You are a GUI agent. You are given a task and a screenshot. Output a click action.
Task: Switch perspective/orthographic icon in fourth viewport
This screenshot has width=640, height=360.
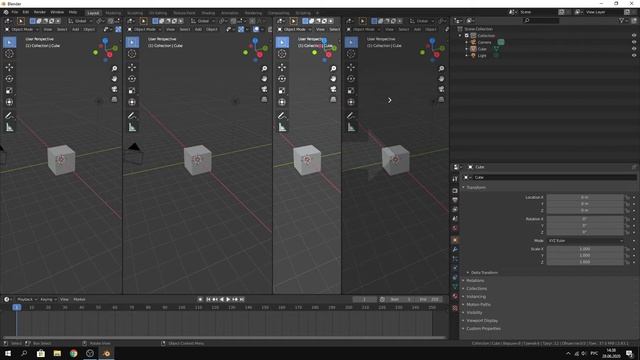tap(441, 99)
